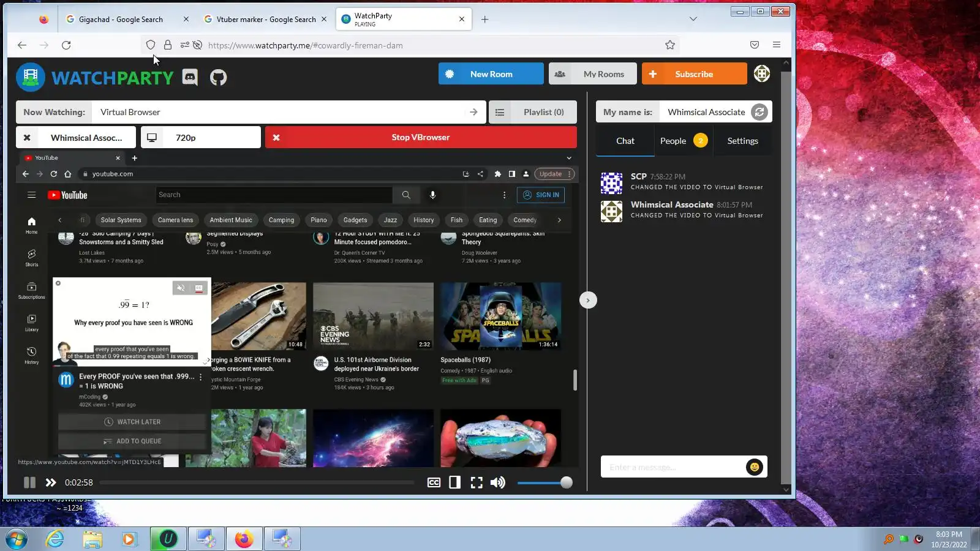The height and width of the screenshot is (551, 980).
Task: Go to YouTube Home in sidebar
Action: pyautogui.click(x=31, y=225)
